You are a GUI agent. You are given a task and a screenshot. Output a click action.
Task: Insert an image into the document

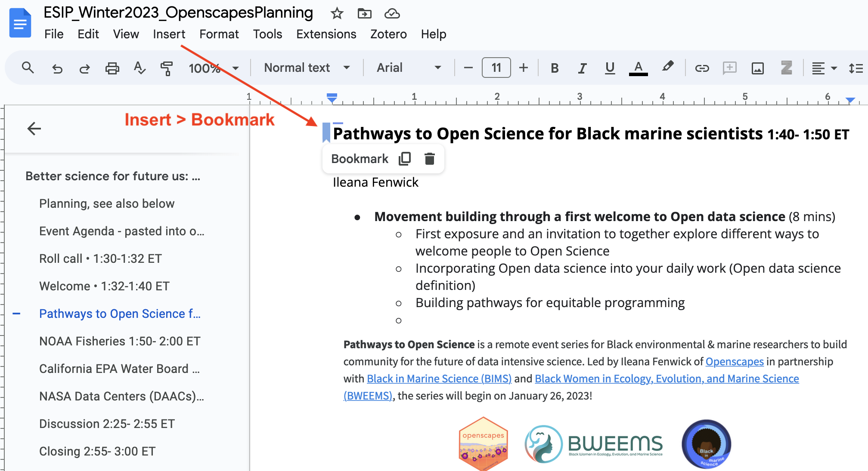coord(758,68)
